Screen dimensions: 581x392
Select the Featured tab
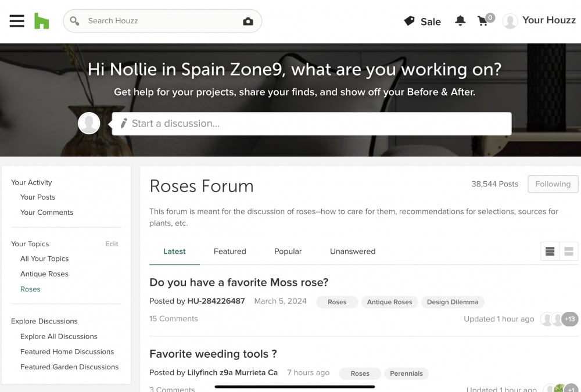pyautogui.click(x=229, y=251)
